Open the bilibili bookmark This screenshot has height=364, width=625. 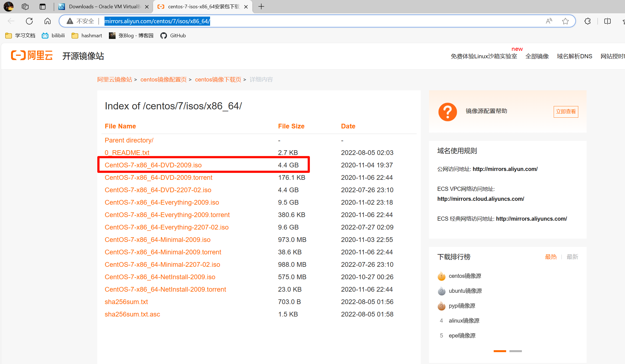point(53,35)
